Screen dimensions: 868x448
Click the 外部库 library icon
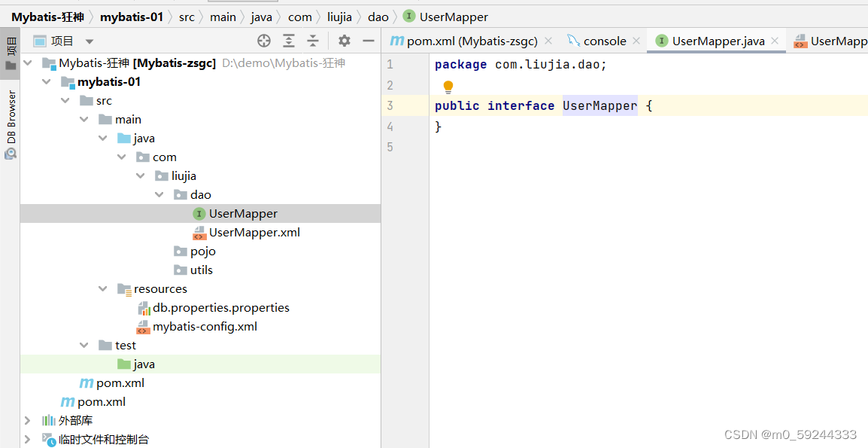pos(50,421)
